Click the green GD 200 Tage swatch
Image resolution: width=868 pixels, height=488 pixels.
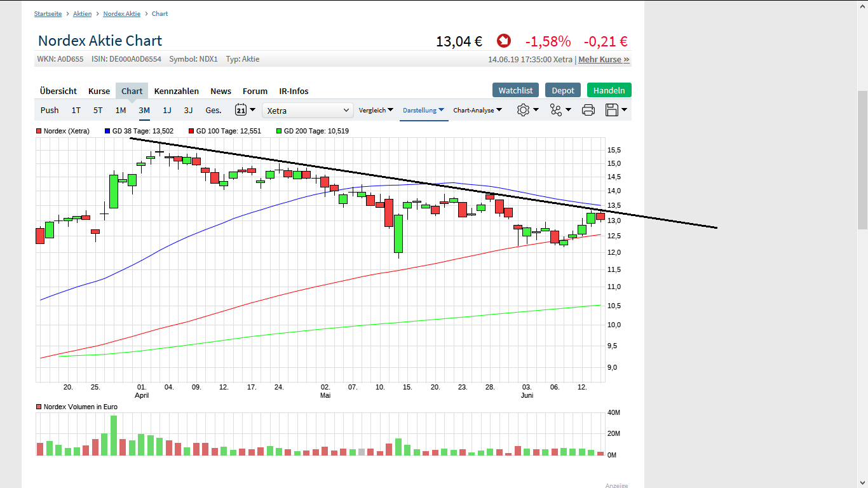[279, 131]
